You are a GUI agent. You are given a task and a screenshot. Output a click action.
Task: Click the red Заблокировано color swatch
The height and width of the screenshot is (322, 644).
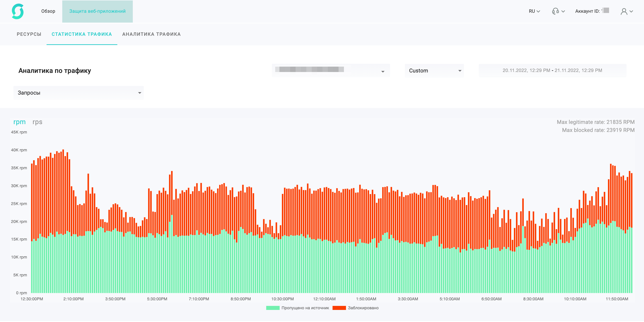coord(339,308)
